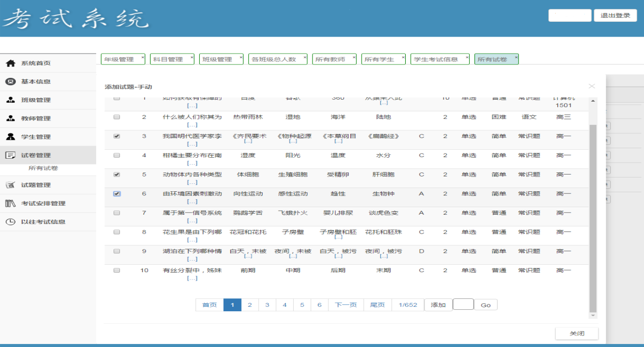The image size is (644, 347).
Task: Focus the page number input field
Action: click(463, 304)
